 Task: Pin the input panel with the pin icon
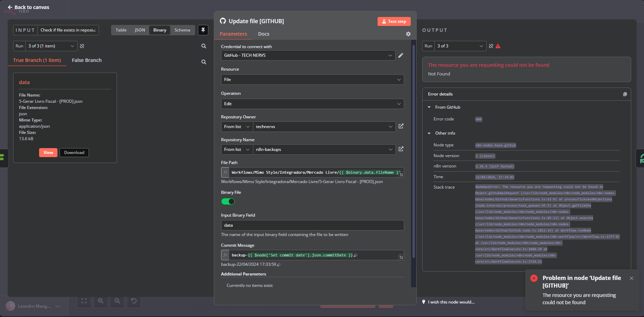coord(203,30)
